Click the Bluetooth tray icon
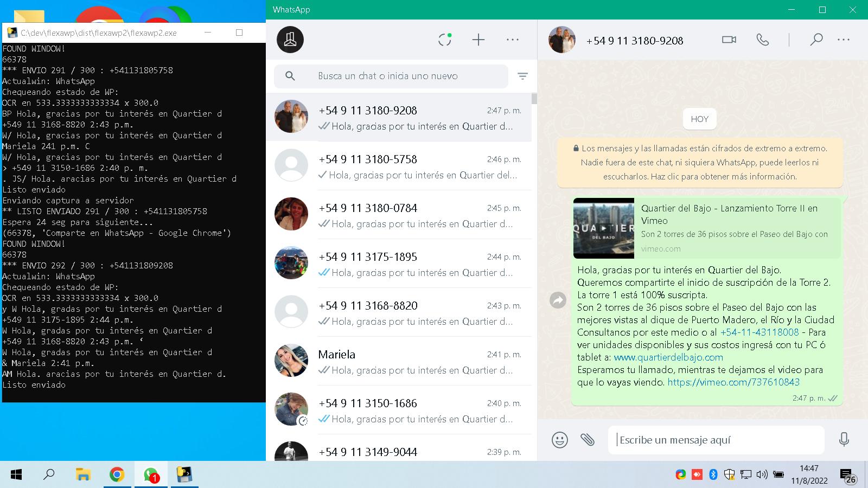 713,474
